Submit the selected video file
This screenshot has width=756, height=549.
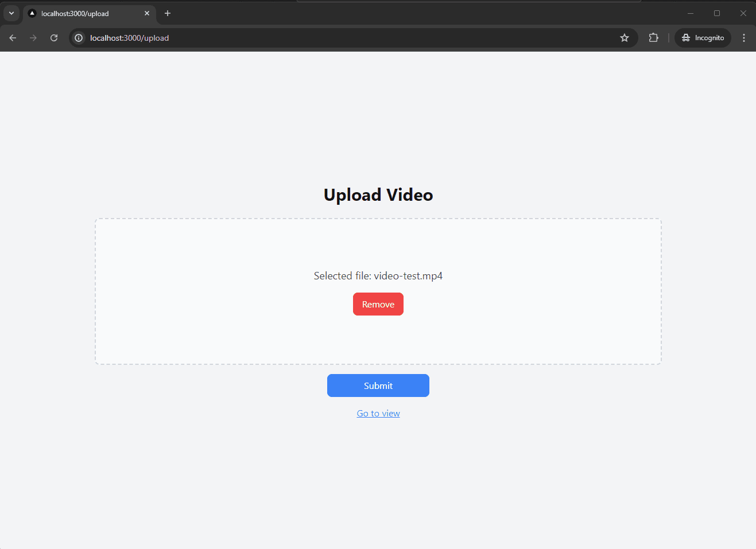click(x=378, y=386)
